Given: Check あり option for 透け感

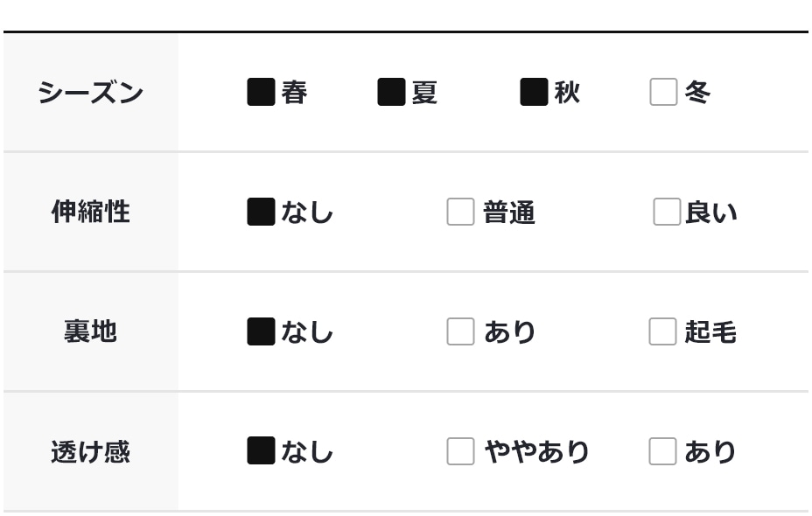Looking at the screenshot, I should click(662, 451).
